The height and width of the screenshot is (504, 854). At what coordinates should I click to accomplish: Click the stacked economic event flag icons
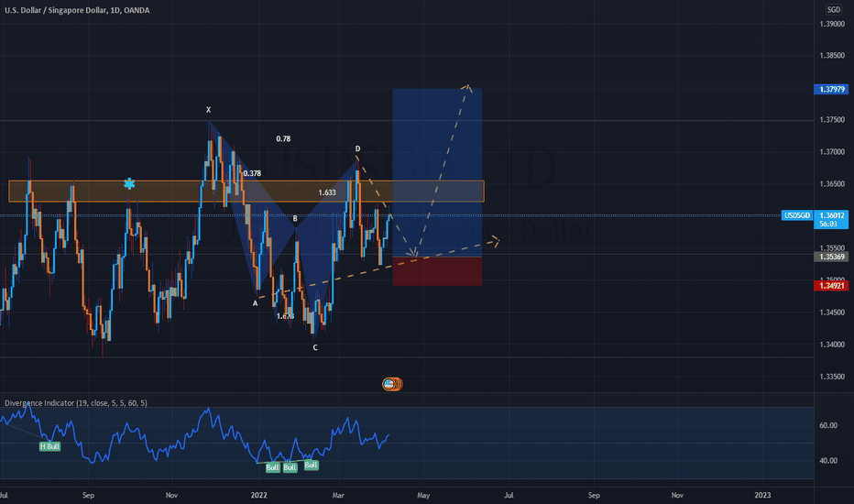click(392, 384)
